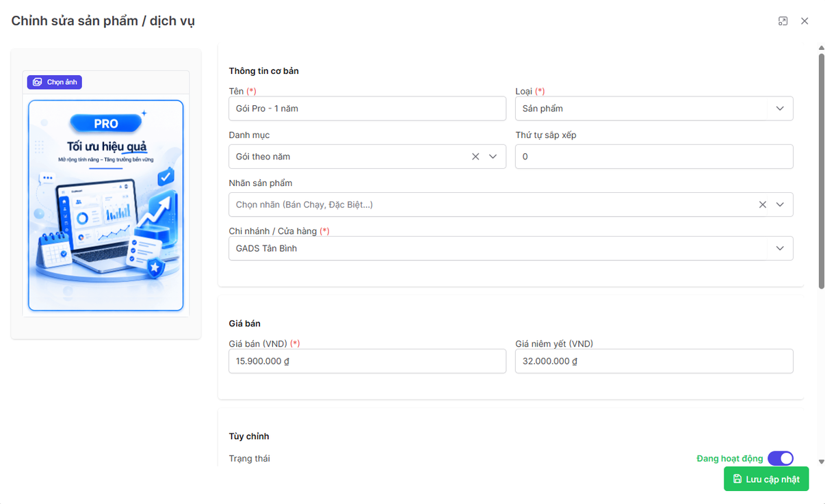Click the dialog title Chỉnh sửa sản phẩm / dịch vụ
The image size is (825, 504).
coord(103,21)
